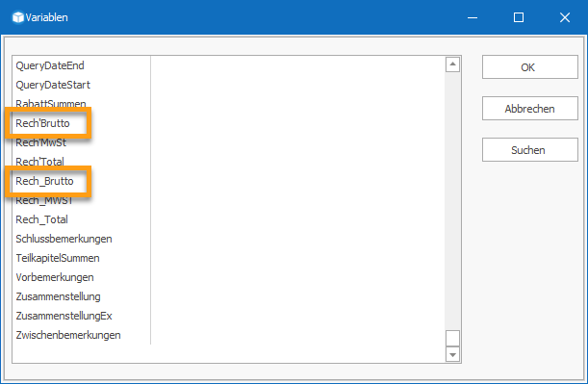588x384 pixels.
Task: Minimize the Variablen dialog
Action: (473, 17)
